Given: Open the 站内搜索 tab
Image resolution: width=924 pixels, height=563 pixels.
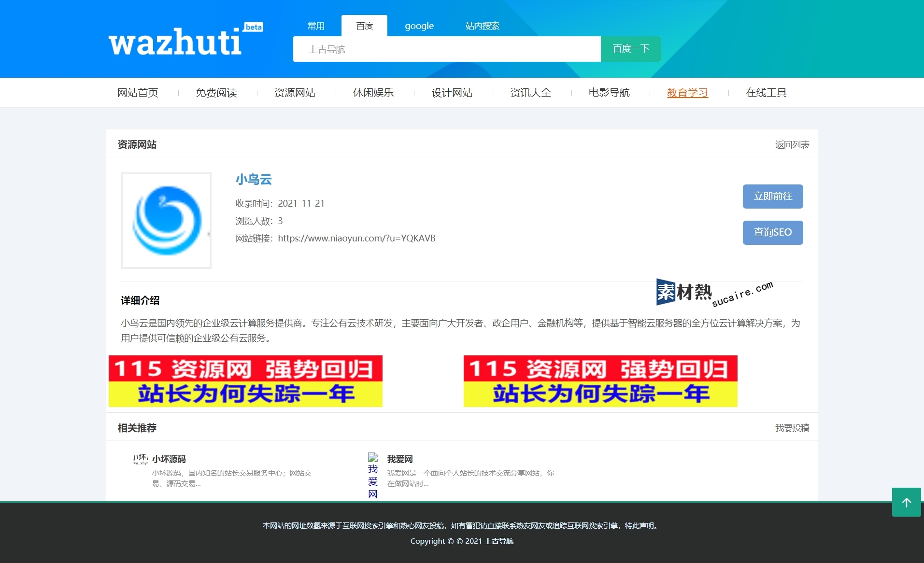Looking at the screenshot, I should tap(483, 26).
